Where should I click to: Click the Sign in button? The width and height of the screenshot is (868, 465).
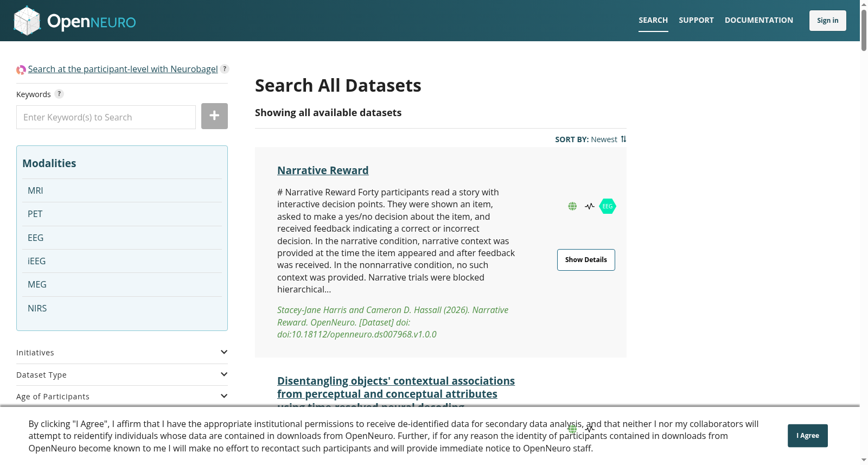coord(828,21)
